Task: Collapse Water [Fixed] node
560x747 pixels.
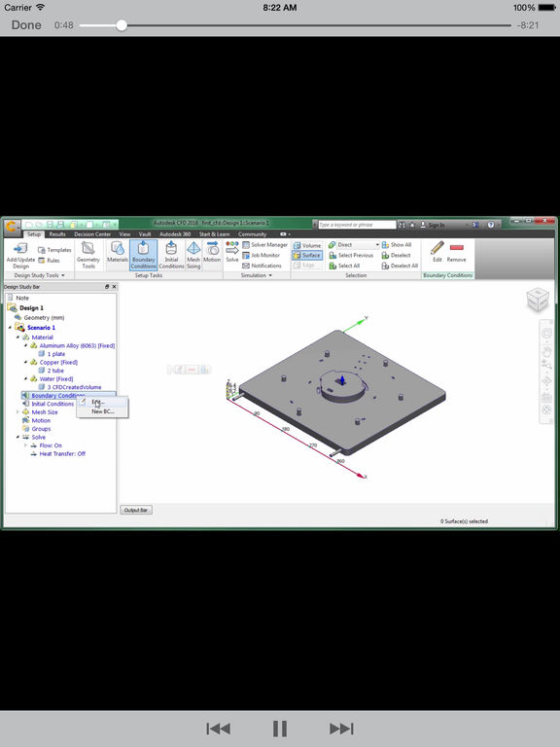Action: [x=25, y=379]
